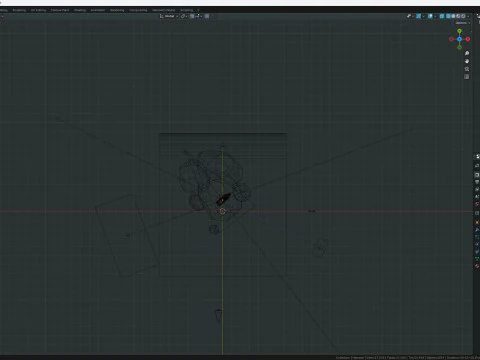Open the Geometry Nodes workspace tab
This screenshot has height=360, width=480.
click(164, 10)
